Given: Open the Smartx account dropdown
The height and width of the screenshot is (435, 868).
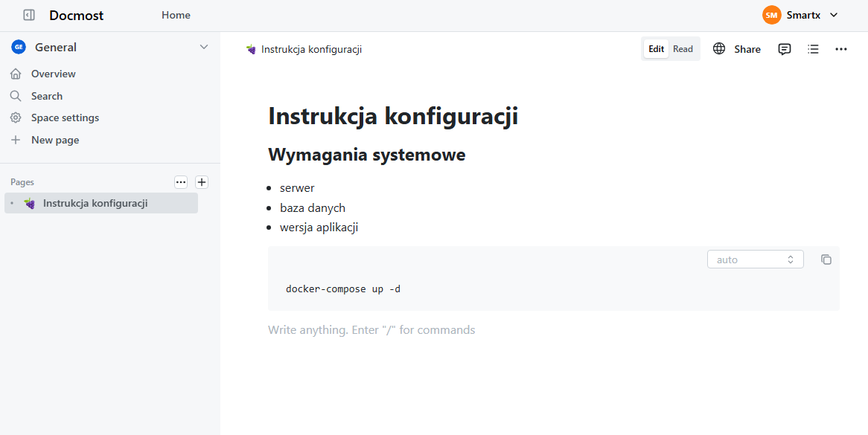Looking at the screenshot, I should pyautogui.click(x=804, y=14).
